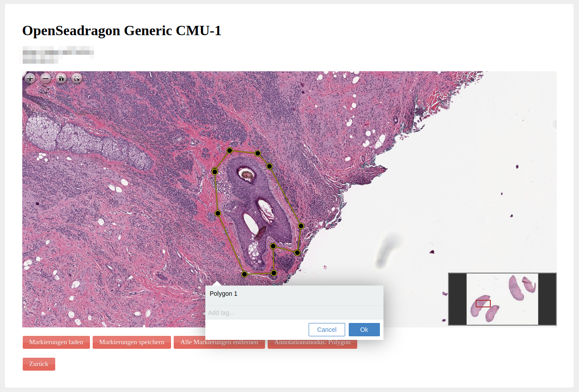
Task: Click the red viewport rectangle in navigator
Action: [483, 303]
